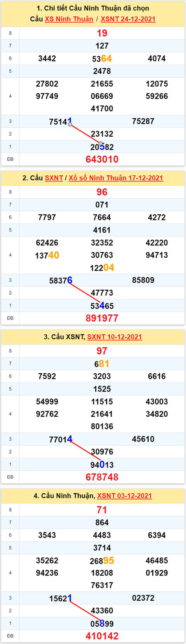Click the number 2478
This screenshot has height=644, width=186.
tap(102, 71)
